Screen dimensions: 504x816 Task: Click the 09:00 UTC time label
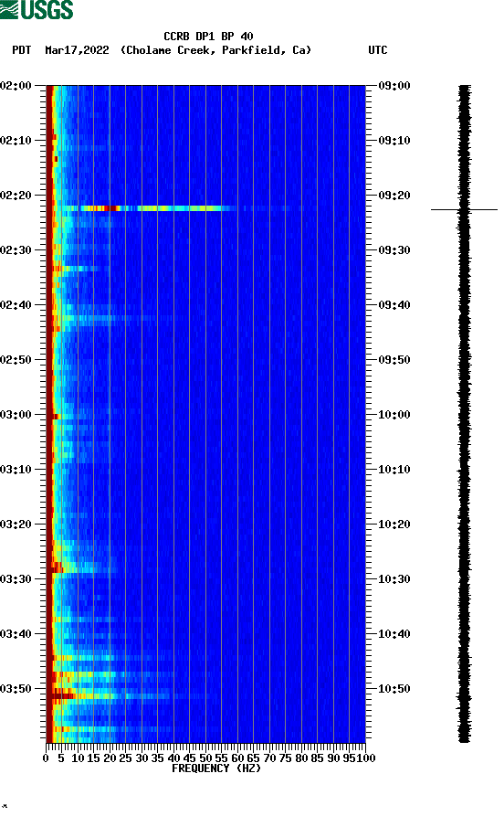click(394, 85)
